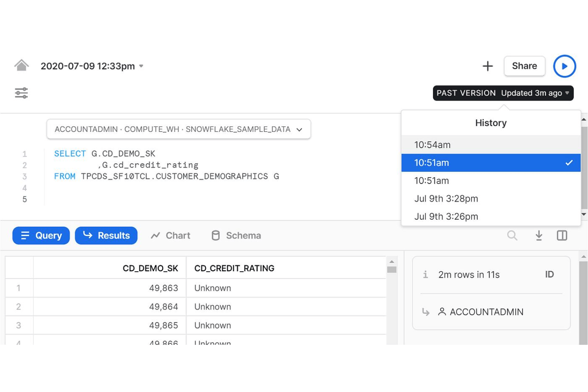Viewport: 588px width, 392px height.
Task: Switch to the Chart tab
Action: coord(170,236)
